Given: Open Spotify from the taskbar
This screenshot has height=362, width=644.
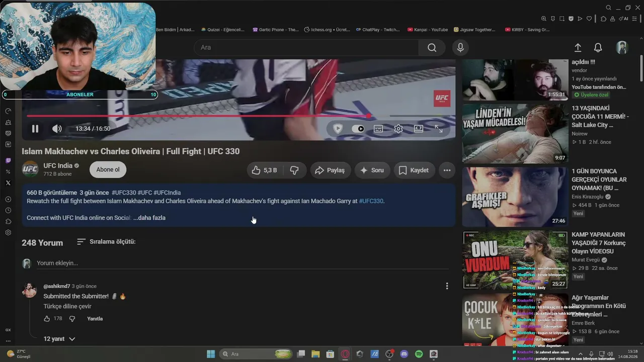Looking at the screenshot, I should click(x=419, y=354).
